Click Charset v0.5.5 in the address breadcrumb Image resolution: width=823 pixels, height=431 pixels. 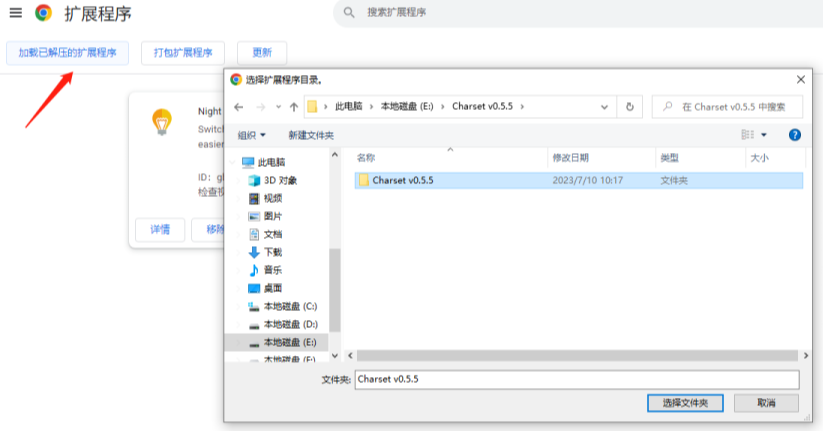tap(482, 107)
